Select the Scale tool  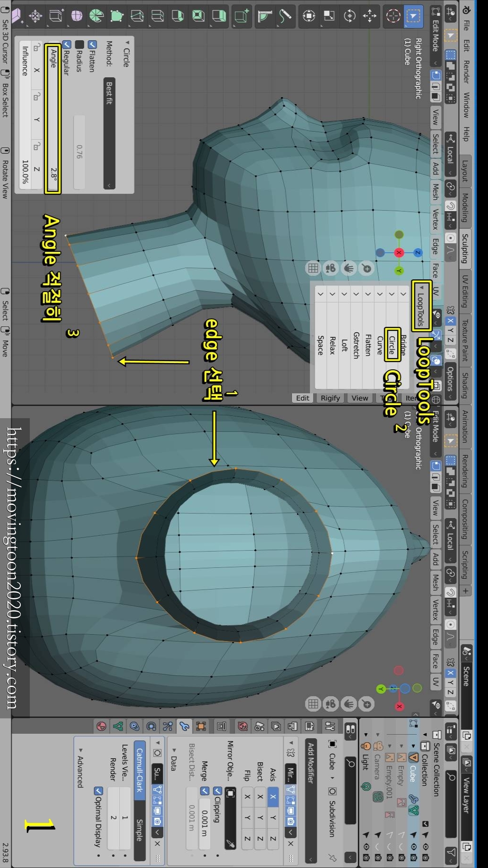coord(329,16)
